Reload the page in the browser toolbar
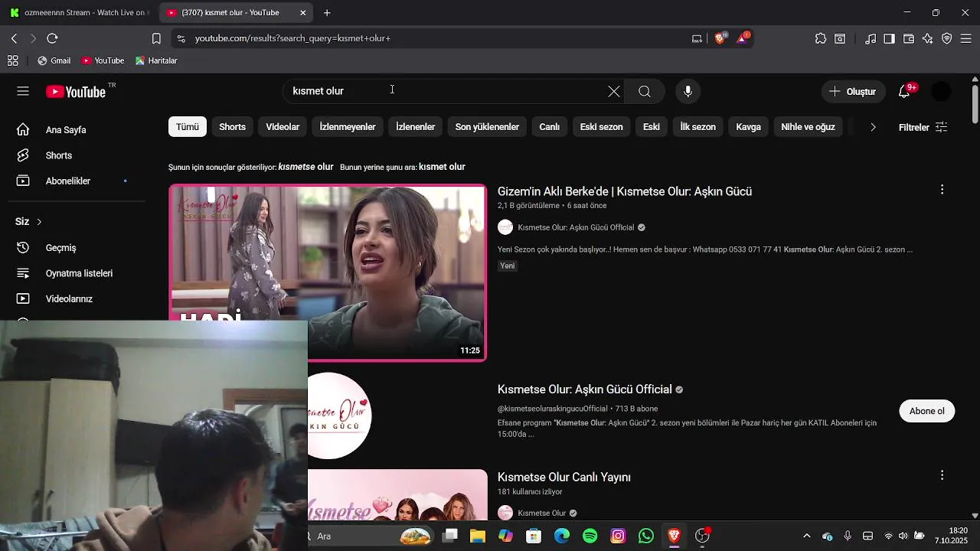This screenshot has width=980, height=551. click(x=52, y=38)
